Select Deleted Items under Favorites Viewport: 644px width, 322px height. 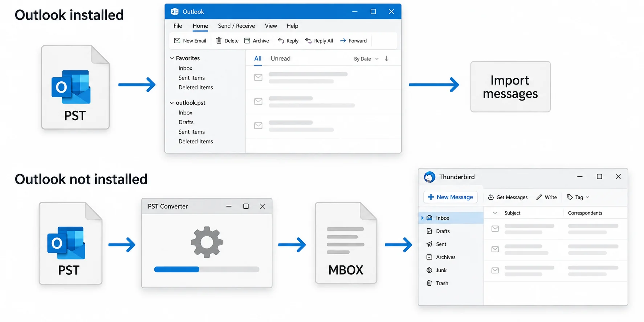pos(196,87)
